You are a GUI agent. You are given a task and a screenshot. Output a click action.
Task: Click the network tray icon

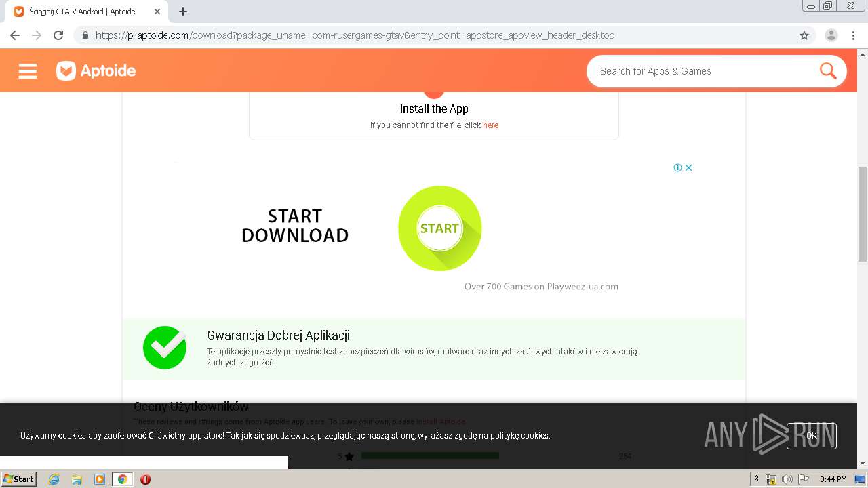click(771, 479)
